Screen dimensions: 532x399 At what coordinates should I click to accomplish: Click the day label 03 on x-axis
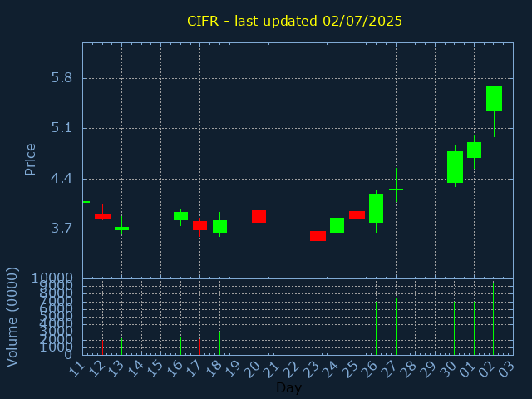point(508,369)
